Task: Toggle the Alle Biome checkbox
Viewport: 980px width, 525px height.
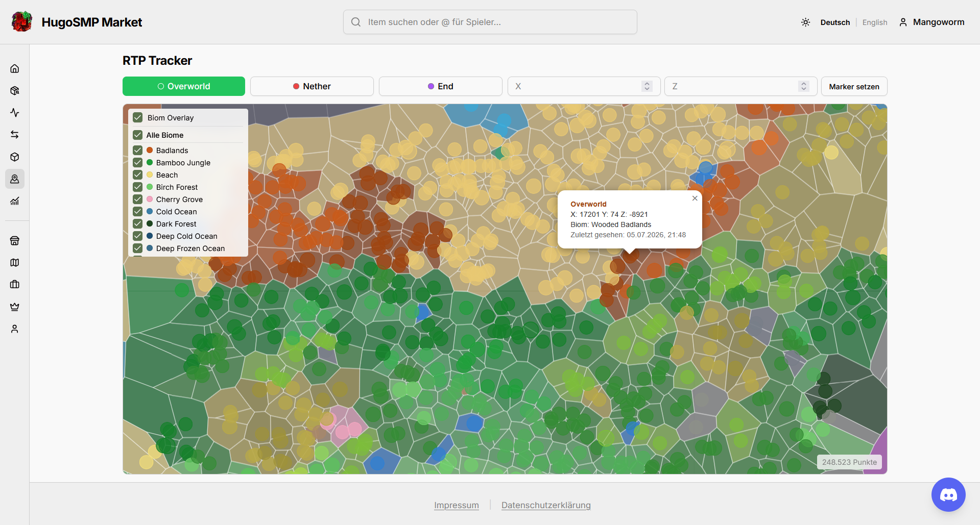Action: click(138, 135)
